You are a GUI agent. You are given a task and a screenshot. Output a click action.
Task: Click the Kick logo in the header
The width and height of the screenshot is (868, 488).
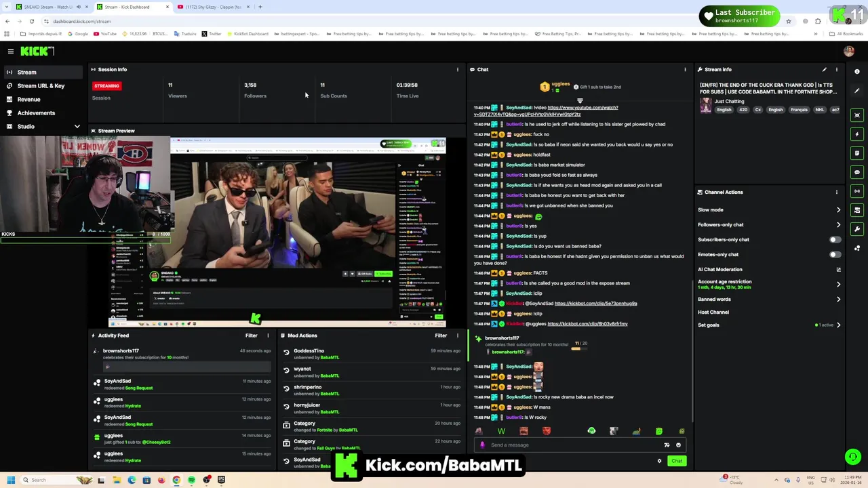(x=37, y=52)
